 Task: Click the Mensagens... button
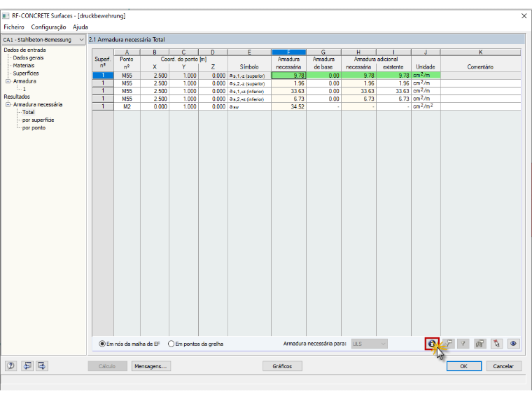[150, 366]
